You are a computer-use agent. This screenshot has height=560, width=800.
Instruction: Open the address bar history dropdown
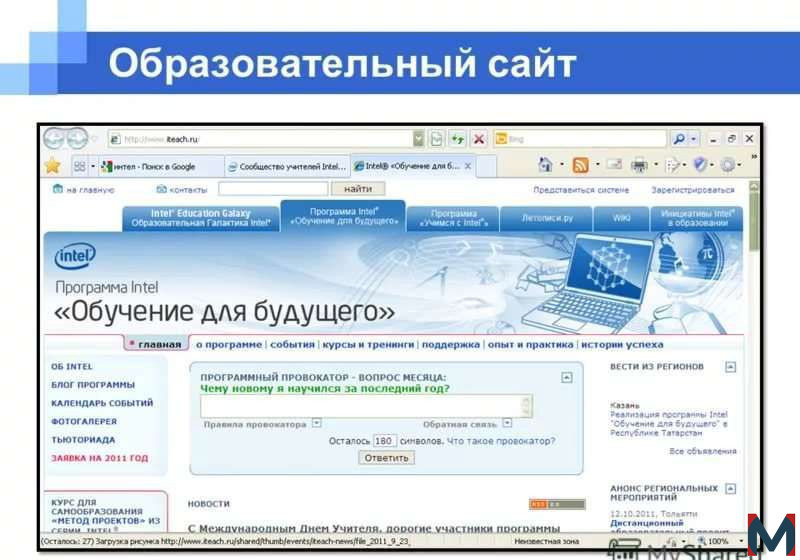coord(418,139)
